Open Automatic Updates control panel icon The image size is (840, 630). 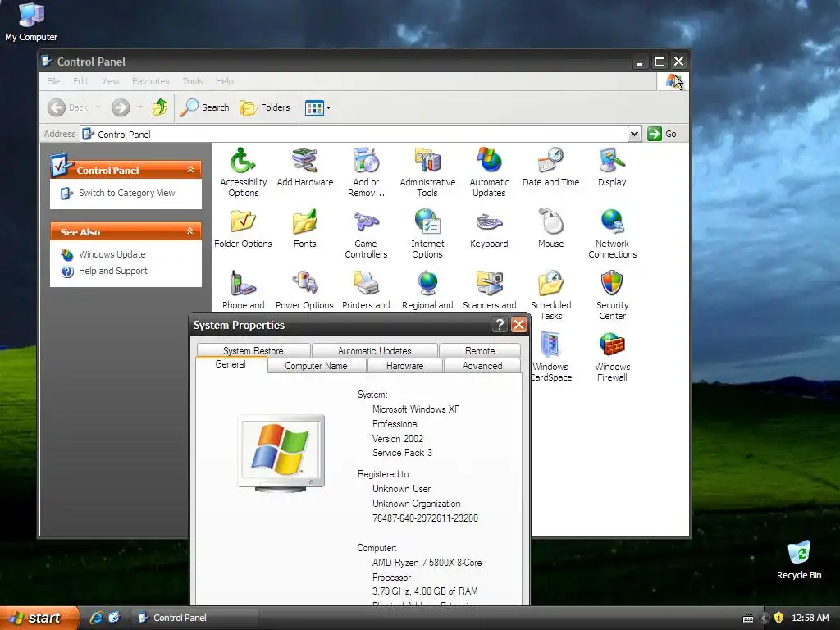click(x=489, y=171)
